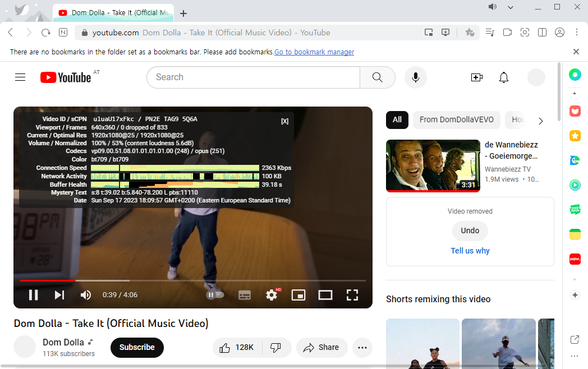Screen dimensions: 588x369
Task: Seek on the red video progress bar
Action: coord(193,280)
